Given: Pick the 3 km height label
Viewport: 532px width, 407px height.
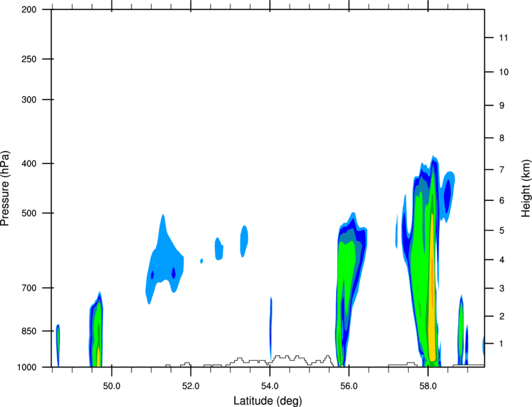Looking at the screenshot, I should [x=501, y=289].
